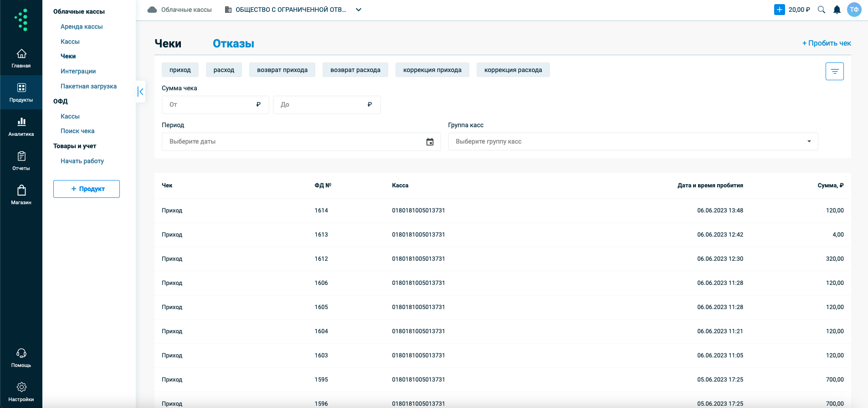Switch to the Отказы tab
This screenshot has height=408, width=868.
(233, 43)
